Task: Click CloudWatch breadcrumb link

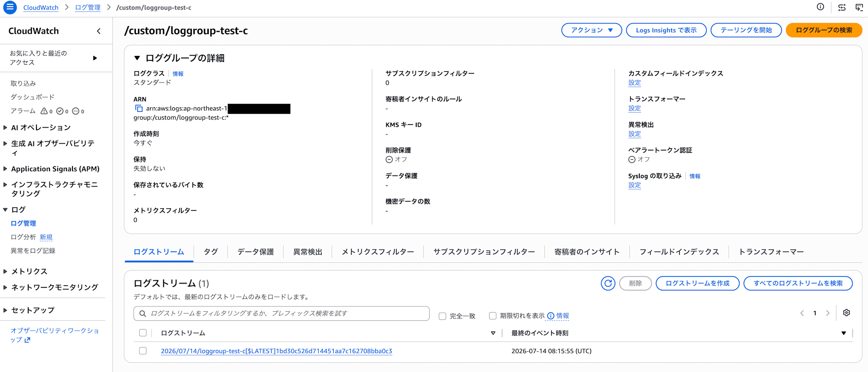Action: [41, 7]
